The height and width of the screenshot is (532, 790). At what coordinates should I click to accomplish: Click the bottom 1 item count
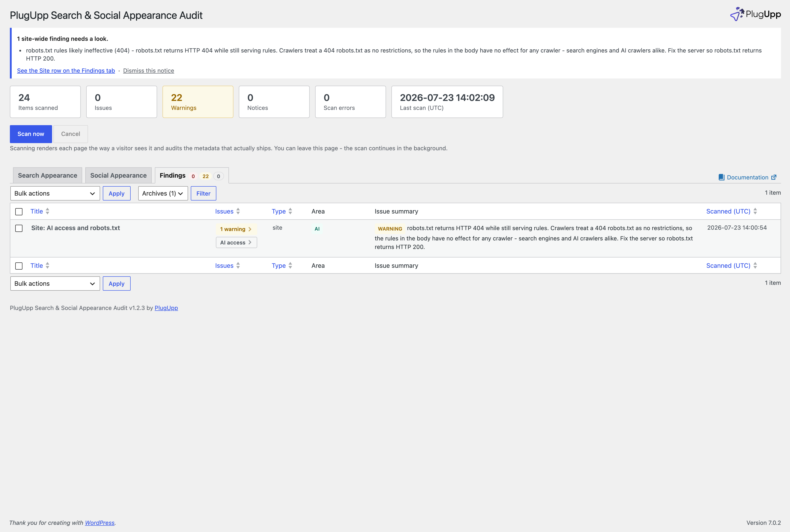click(773, 283)
